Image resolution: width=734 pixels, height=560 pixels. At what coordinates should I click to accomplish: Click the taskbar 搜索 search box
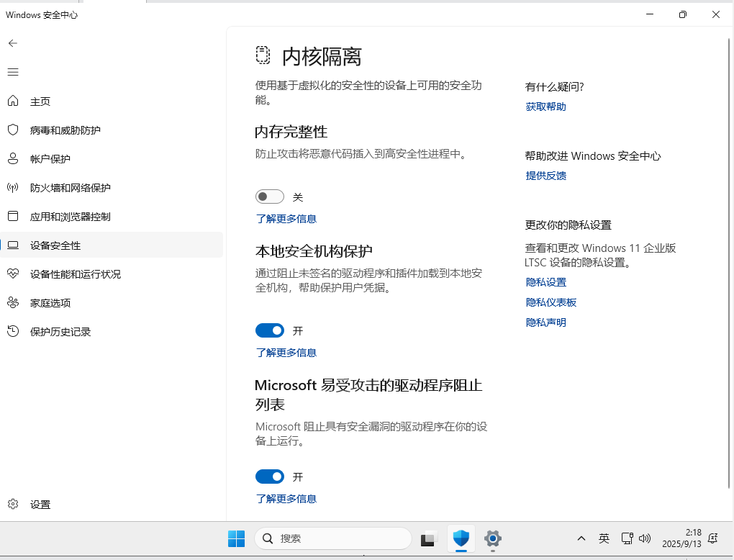pos(334,538)
